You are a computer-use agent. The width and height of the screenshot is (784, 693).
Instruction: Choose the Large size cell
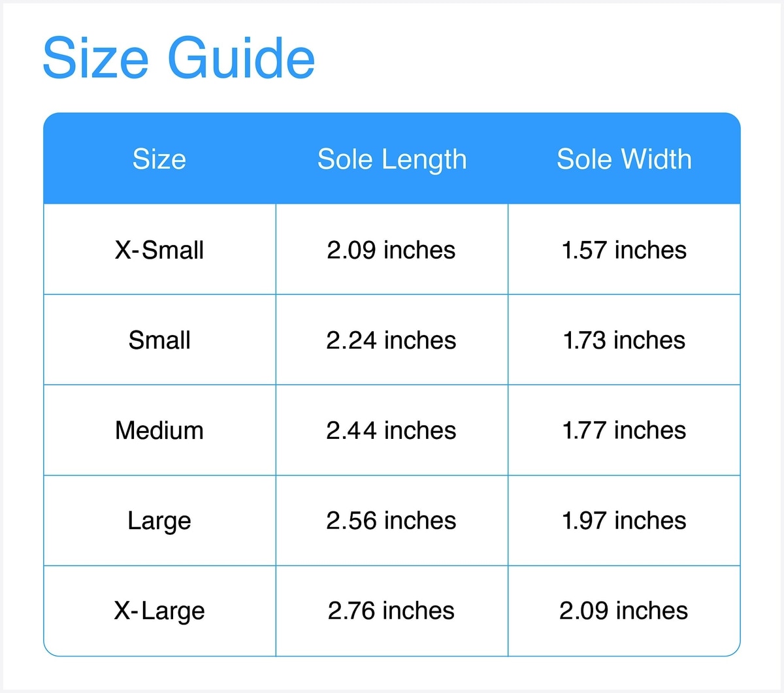coord(159,521)
